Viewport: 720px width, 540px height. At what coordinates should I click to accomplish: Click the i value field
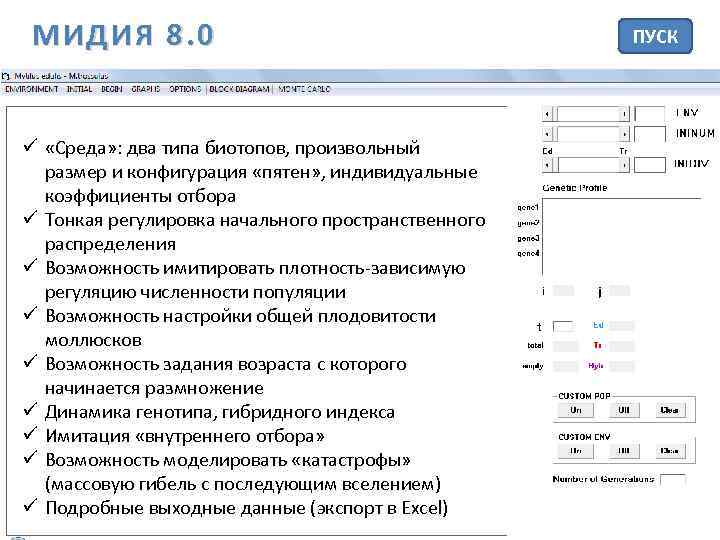(563, 291)
